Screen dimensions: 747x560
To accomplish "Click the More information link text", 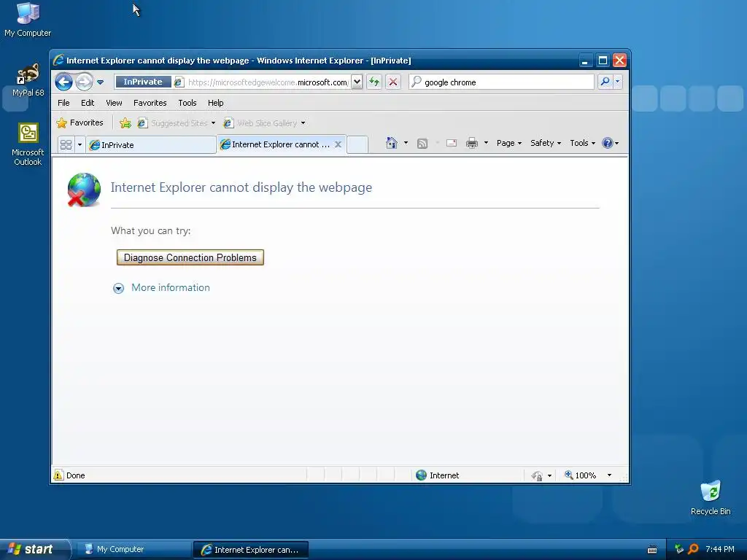I will pos(171,287).
